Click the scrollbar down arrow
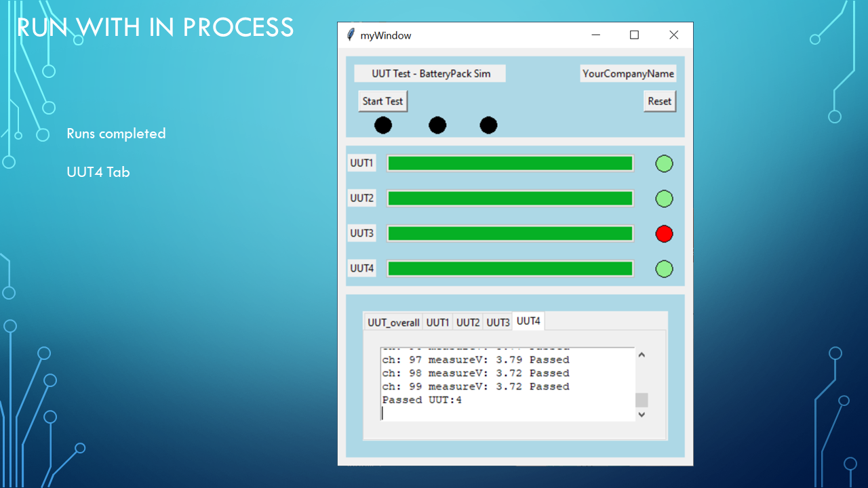This screenshot has height=488, width=868. click(x=641, y=414)
